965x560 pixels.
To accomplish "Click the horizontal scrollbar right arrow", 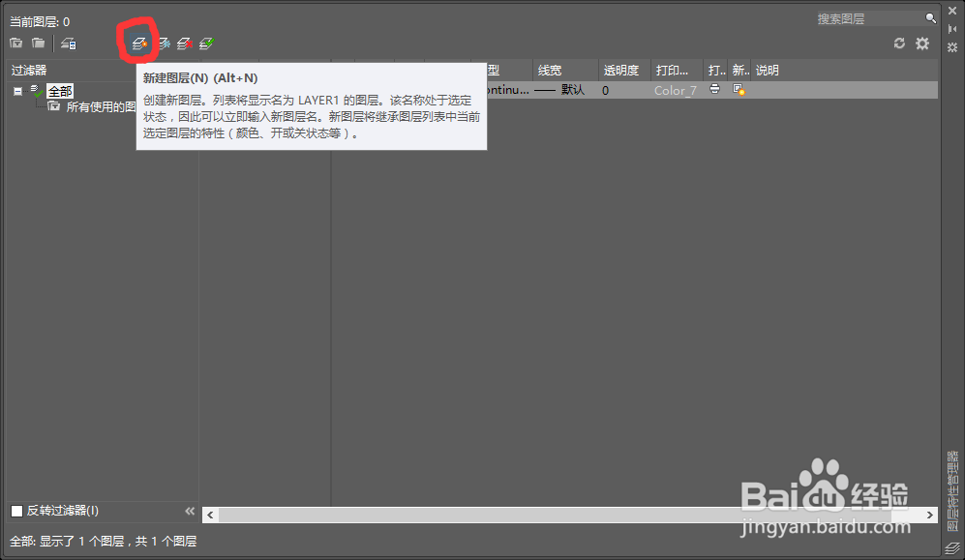I will (x=930, y=515).
